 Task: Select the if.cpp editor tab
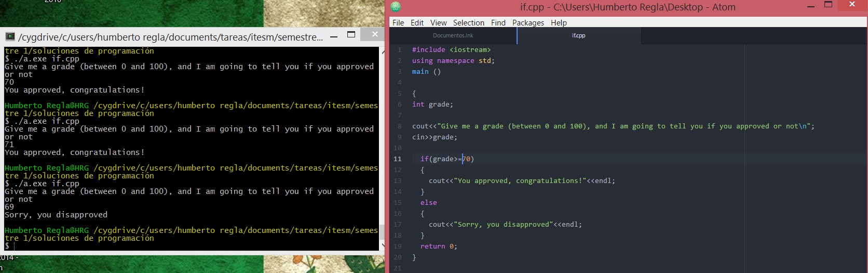[579, 35]
